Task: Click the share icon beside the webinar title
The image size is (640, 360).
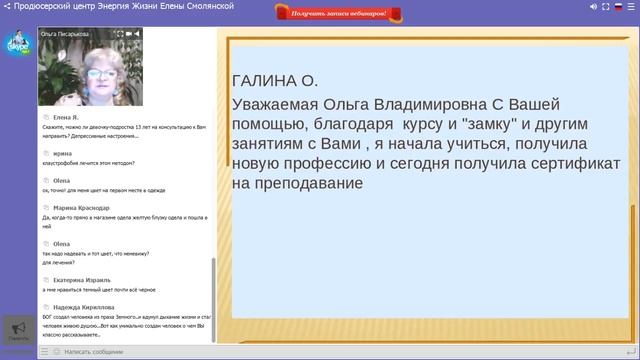Action: click(7, 6)
